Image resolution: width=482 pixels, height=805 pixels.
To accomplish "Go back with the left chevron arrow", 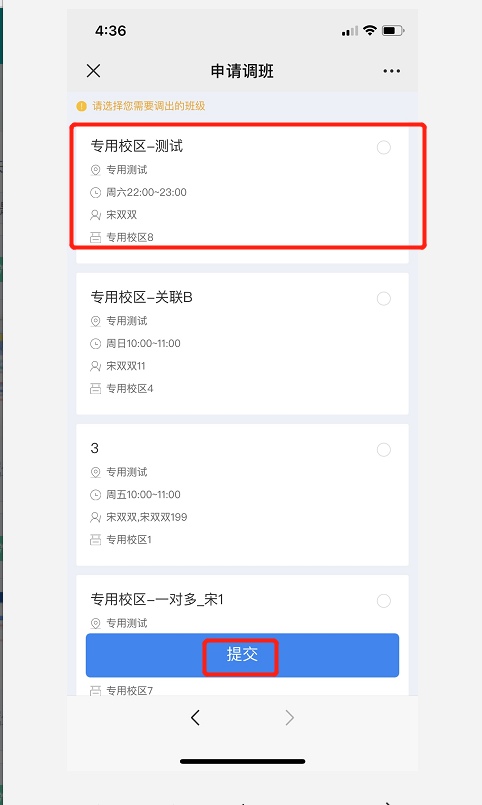I will coord(195,717).
